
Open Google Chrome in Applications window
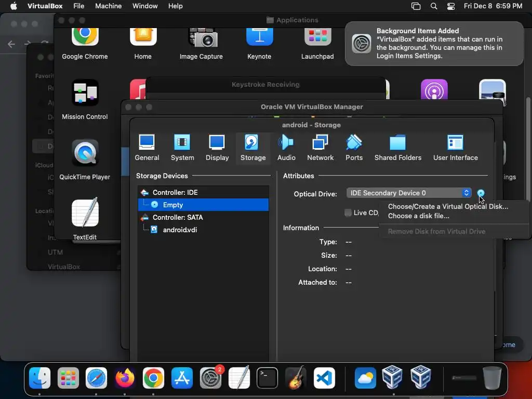85,44
